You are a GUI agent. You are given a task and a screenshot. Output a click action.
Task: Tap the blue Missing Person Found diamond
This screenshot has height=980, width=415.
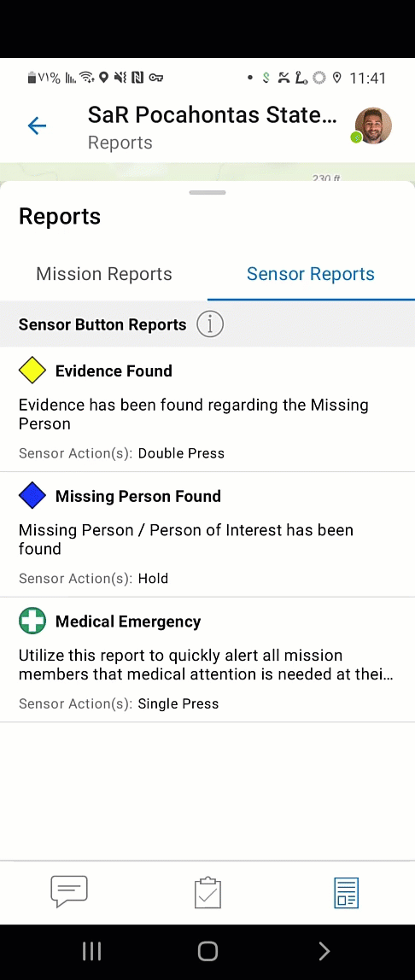pos(32,496)
